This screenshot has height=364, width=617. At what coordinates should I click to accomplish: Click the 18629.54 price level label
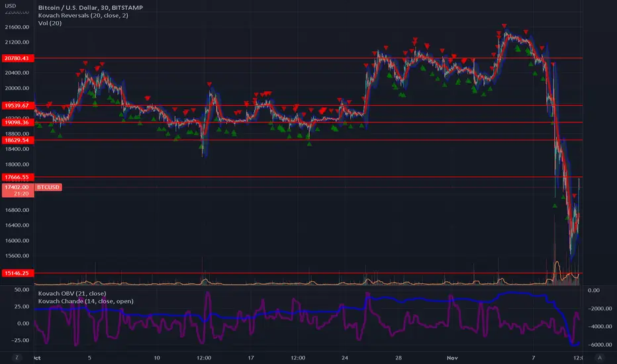[x=18, y=140]
